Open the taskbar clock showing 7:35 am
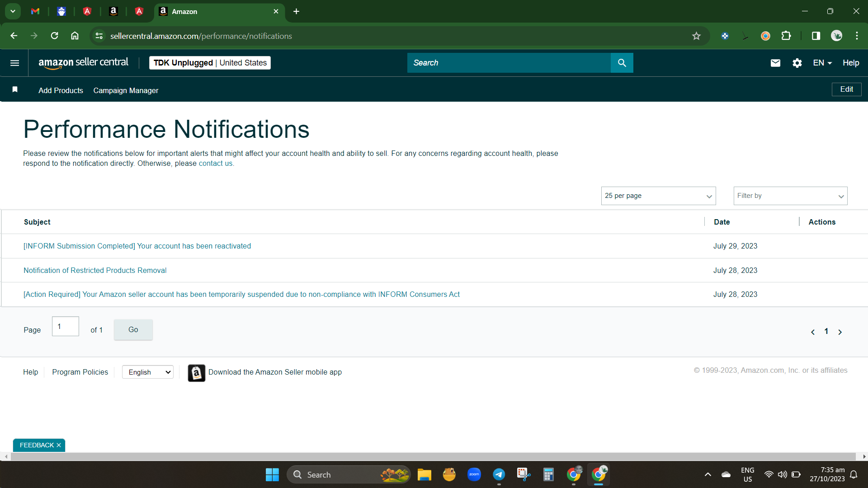868x488 pixels. (x=827, y=474)
